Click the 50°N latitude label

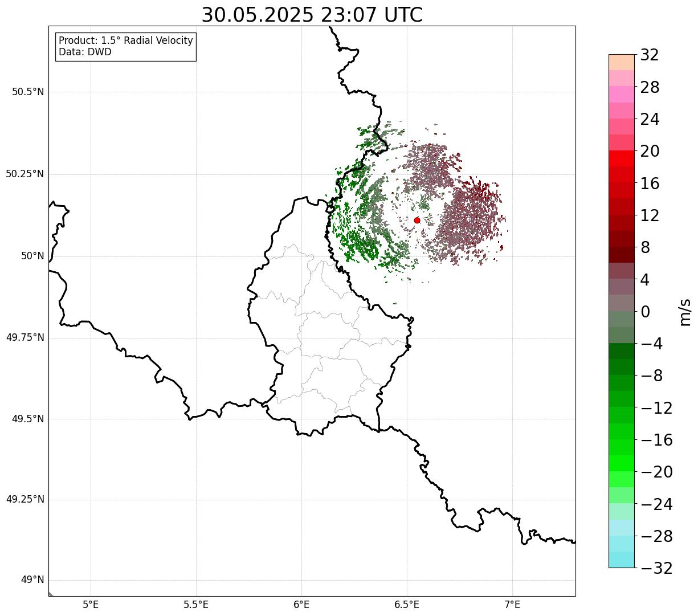[32, 256]
